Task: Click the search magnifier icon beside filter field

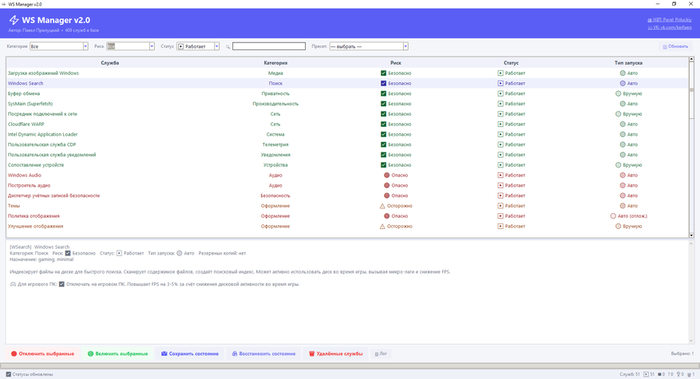Action: (228, 46)
